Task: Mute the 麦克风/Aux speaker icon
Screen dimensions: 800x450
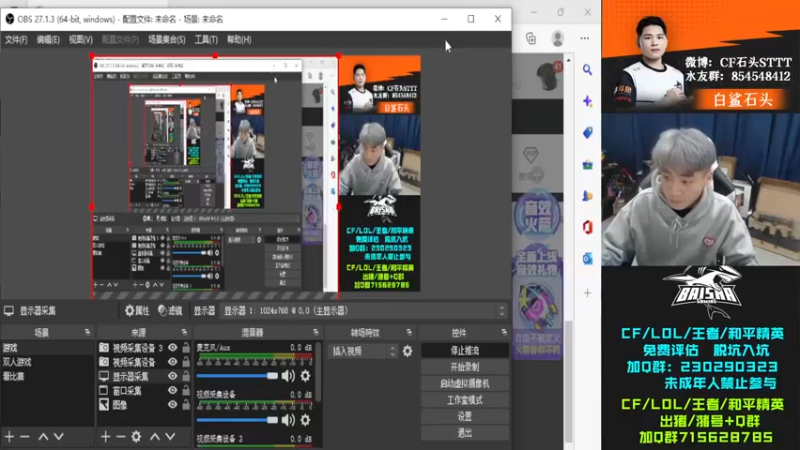Action: point(288,376)
